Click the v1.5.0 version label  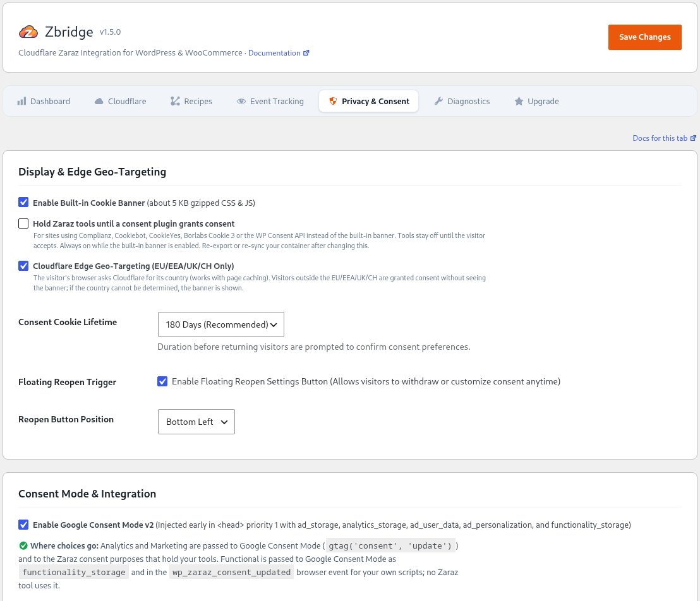pyautogui.click(x=111, y=32)
